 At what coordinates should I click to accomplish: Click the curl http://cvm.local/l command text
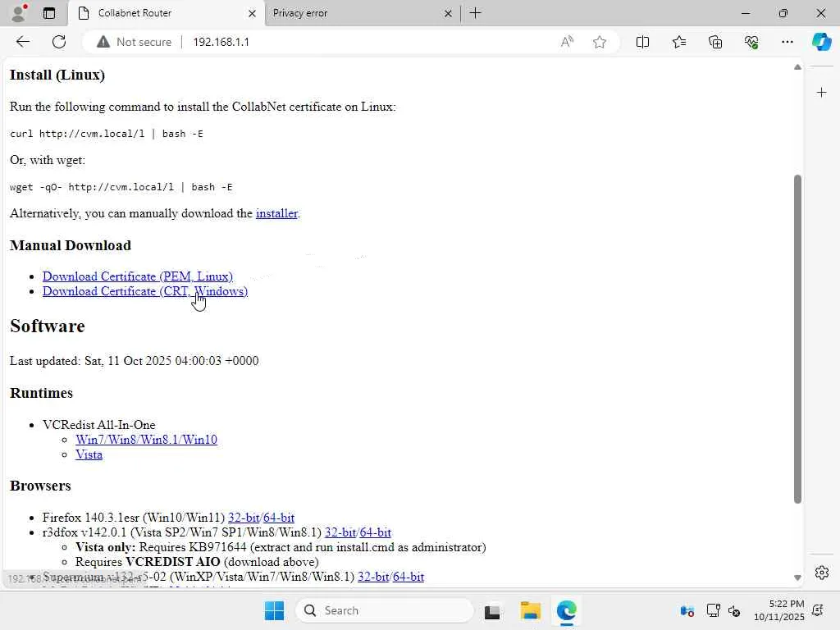coord(107,134)
